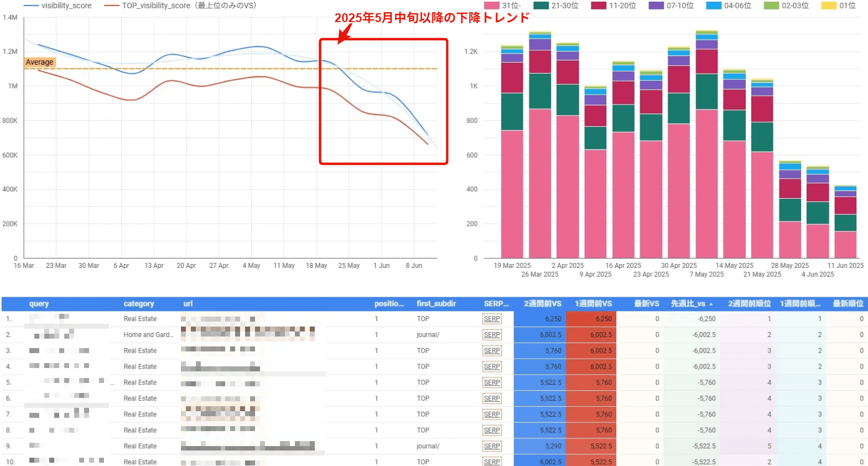
Task: Click the 1.4M y-axis label
Action: [10, 18]
